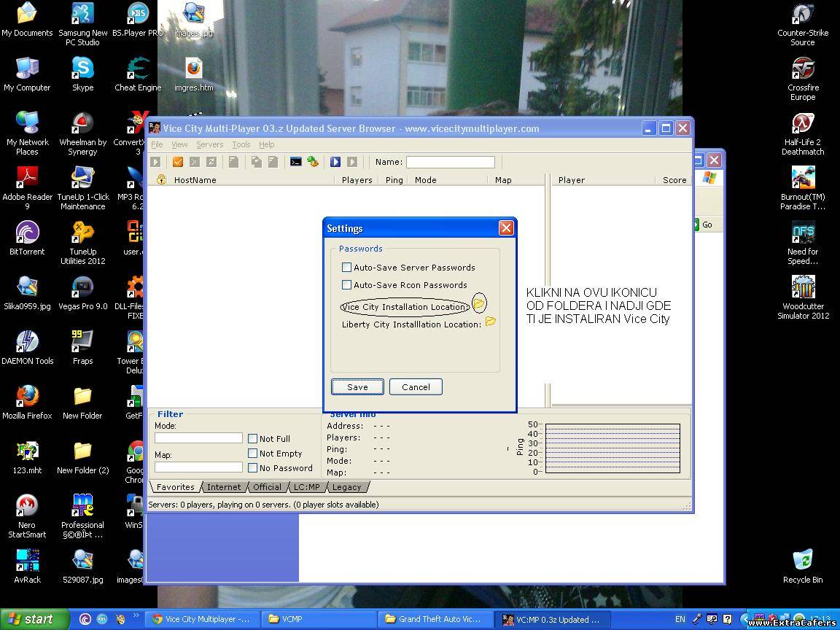Browse for Vice City installation folder
Screen dimensions: 840x630
[x=479, y=304]
